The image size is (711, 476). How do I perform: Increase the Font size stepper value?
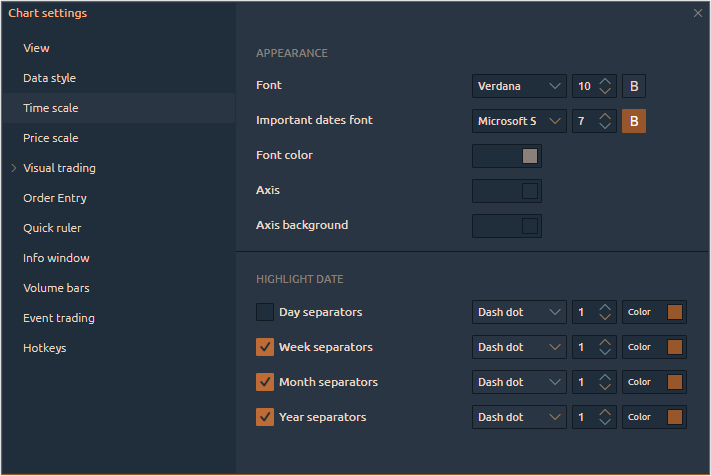(x=605, y=81)
